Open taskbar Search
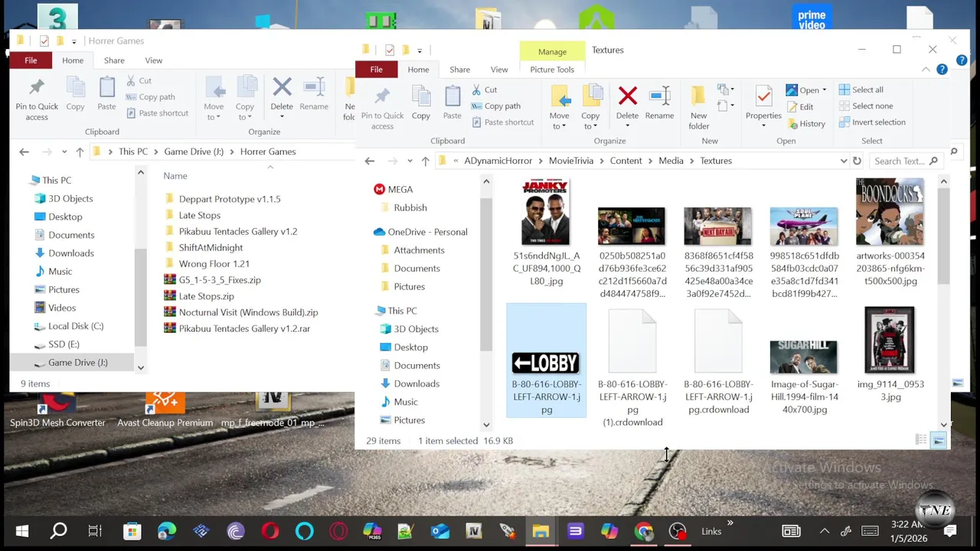 tap(59, 531)
